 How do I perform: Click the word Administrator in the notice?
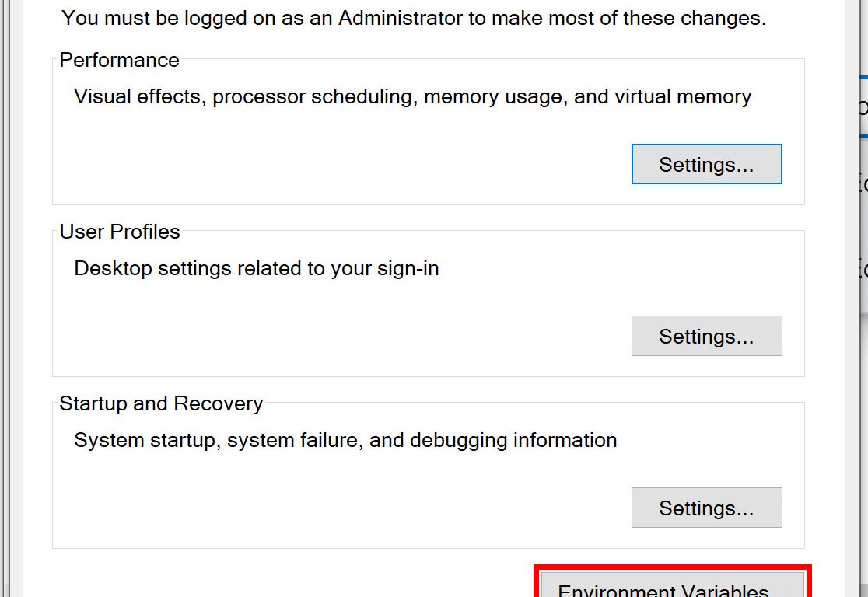400,18
